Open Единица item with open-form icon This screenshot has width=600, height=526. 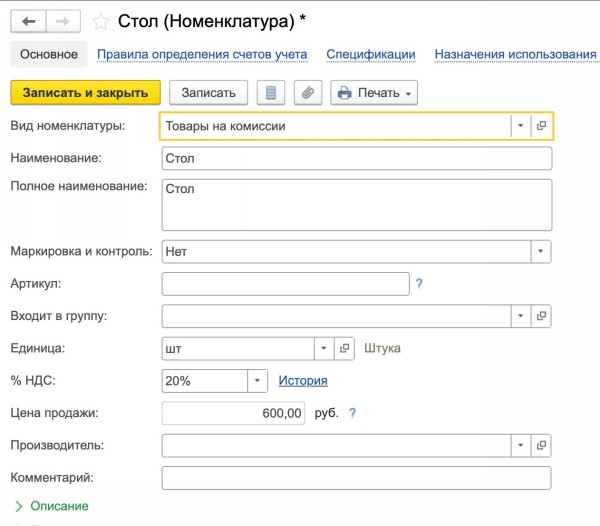pos(344,349)
